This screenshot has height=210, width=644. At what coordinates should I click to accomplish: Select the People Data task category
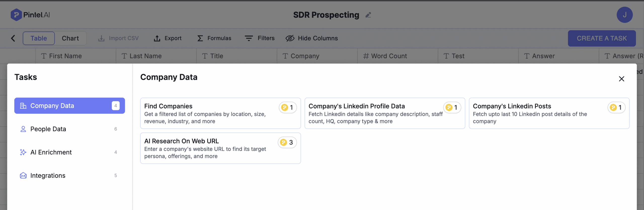point(70,129)
